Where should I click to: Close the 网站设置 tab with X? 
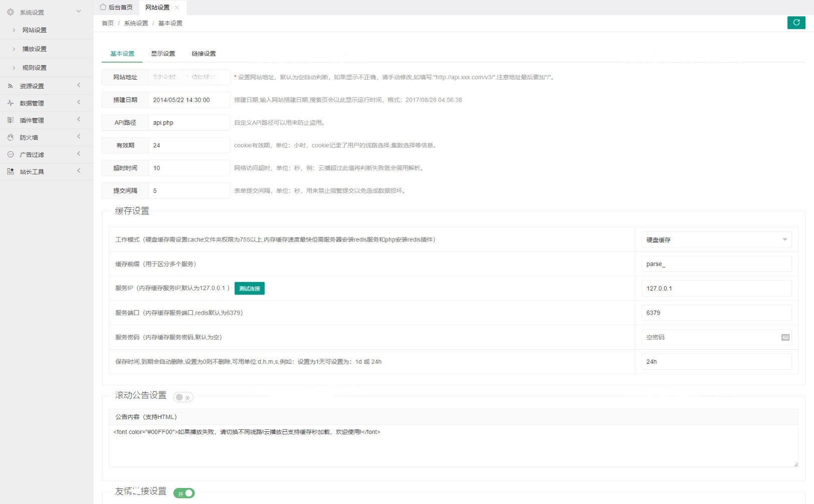pos(177,8)
